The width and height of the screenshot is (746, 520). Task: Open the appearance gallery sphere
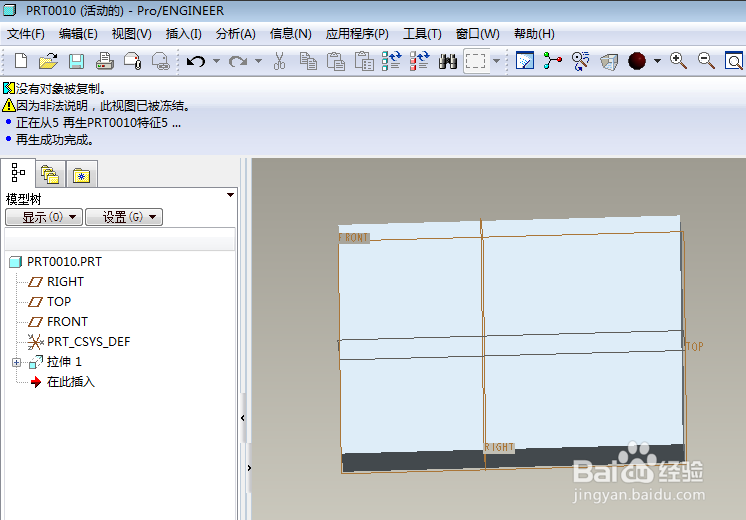click(x=637, y=61)
